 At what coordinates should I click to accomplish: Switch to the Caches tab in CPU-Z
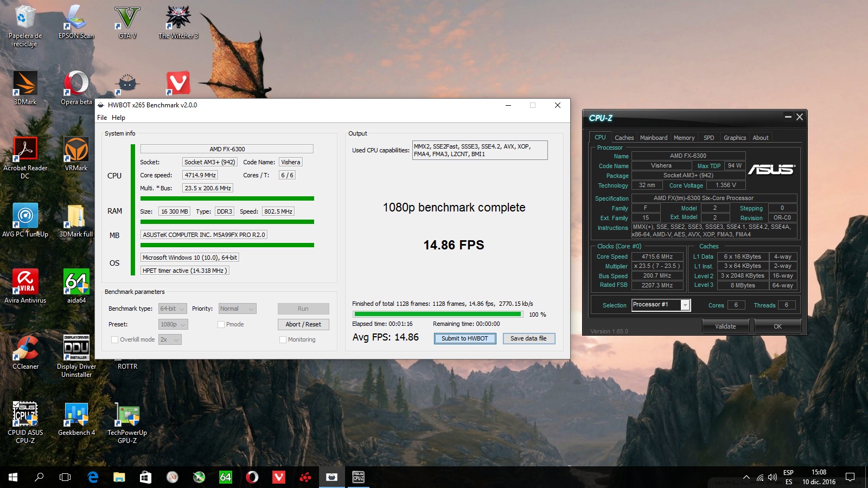click(x=624, y=138)
